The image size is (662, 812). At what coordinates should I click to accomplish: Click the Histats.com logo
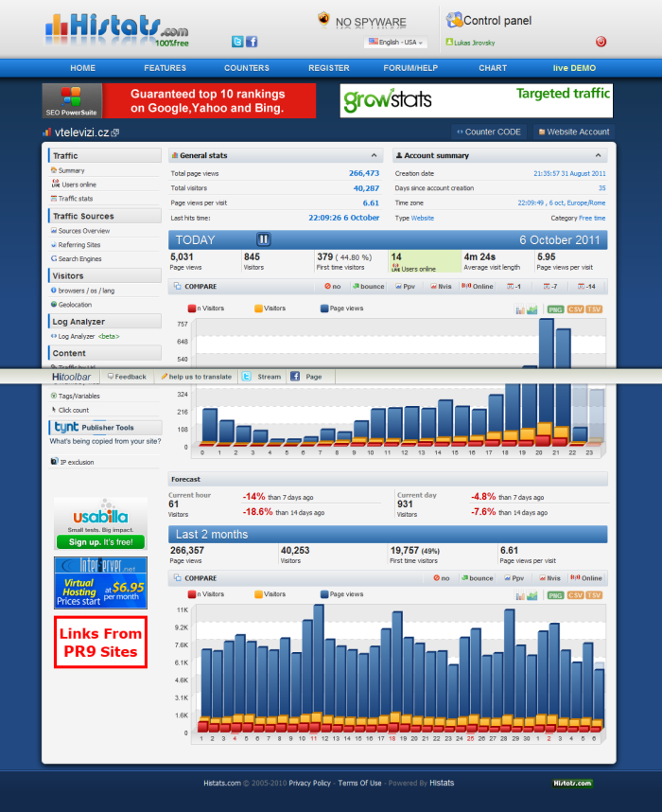coord(116,30)
